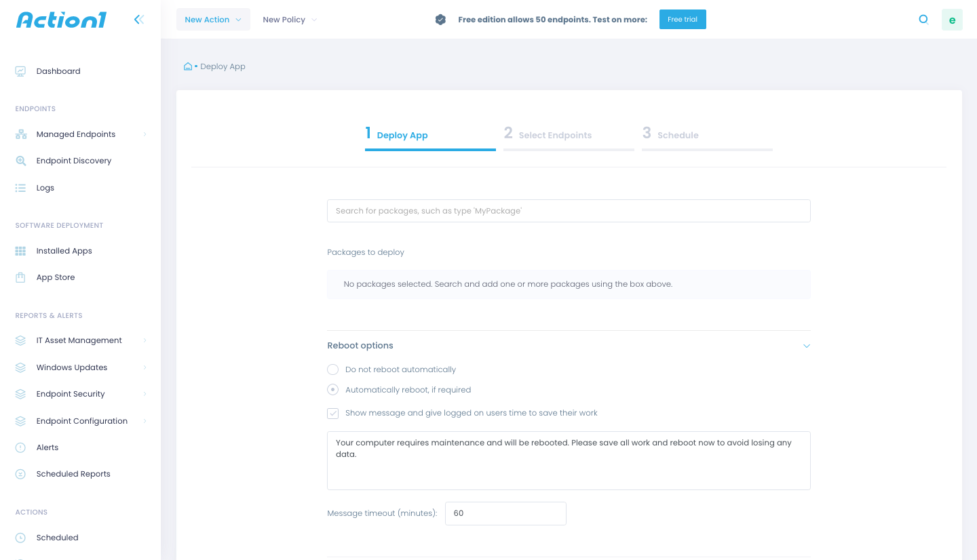
Task: Open the App Store from the sidebar
Action: tap(56, 277)
